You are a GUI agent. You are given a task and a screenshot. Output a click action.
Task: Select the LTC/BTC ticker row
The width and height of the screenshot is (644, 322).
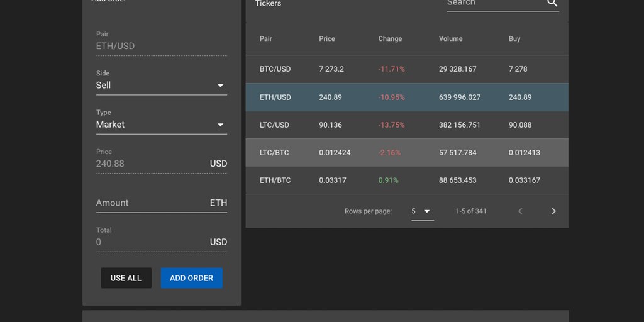pyautogui.click(x=407, y=153)
